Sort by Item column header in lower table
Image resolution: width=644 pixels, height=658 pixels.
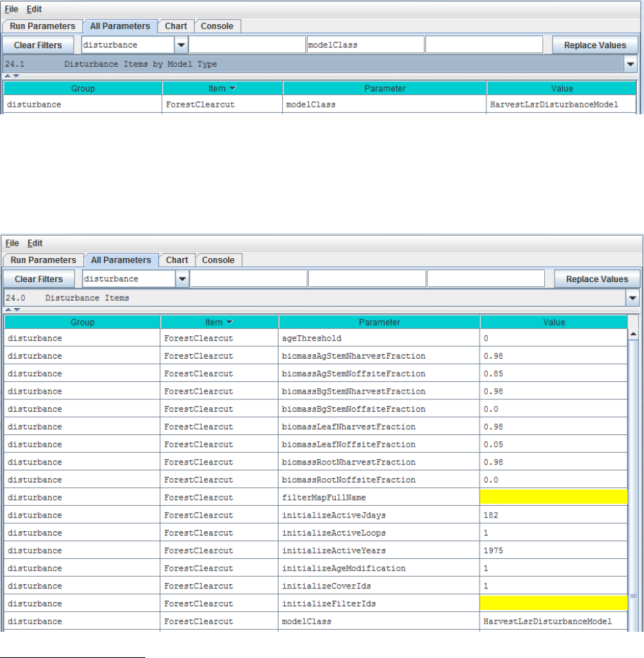[219, 323]
